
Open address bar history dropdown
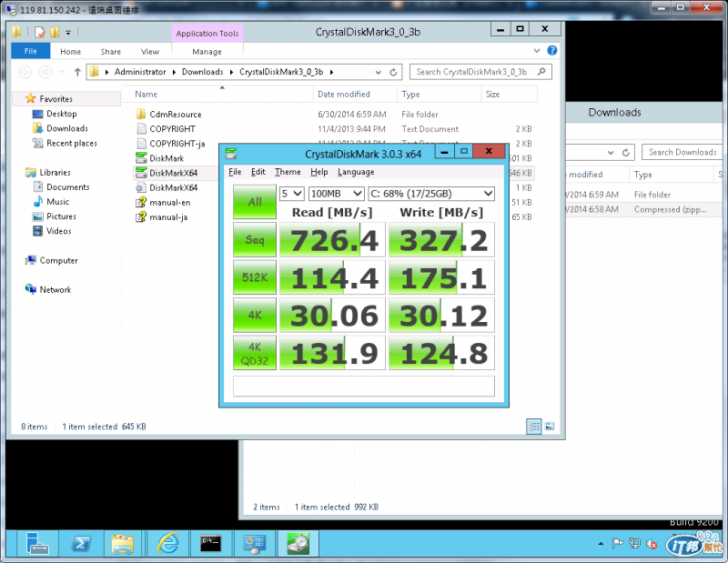click(x=379, y=72)
